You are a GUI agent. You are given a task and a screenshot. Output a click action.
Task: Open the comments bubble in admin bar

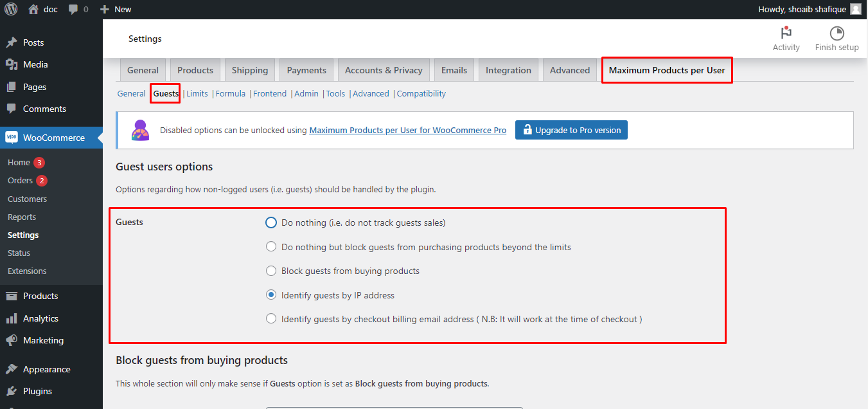pyautogui.click(x=73, y=10)
